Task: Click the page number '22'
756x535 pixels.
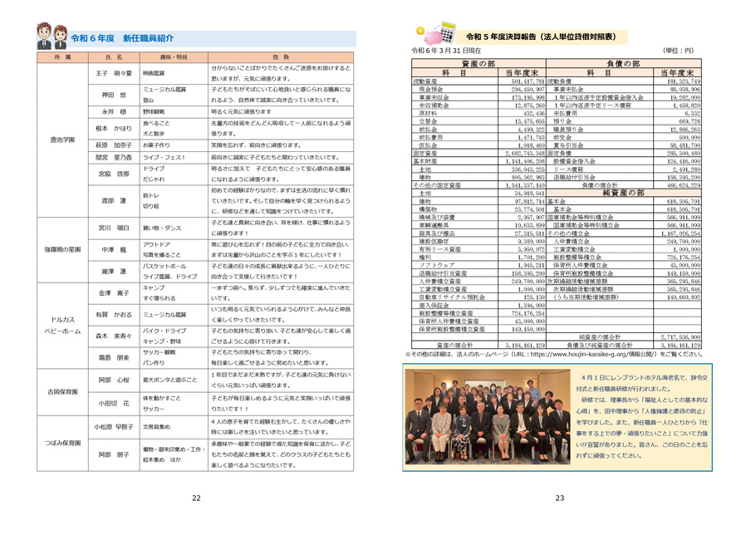Action: [x=196, y=498]
